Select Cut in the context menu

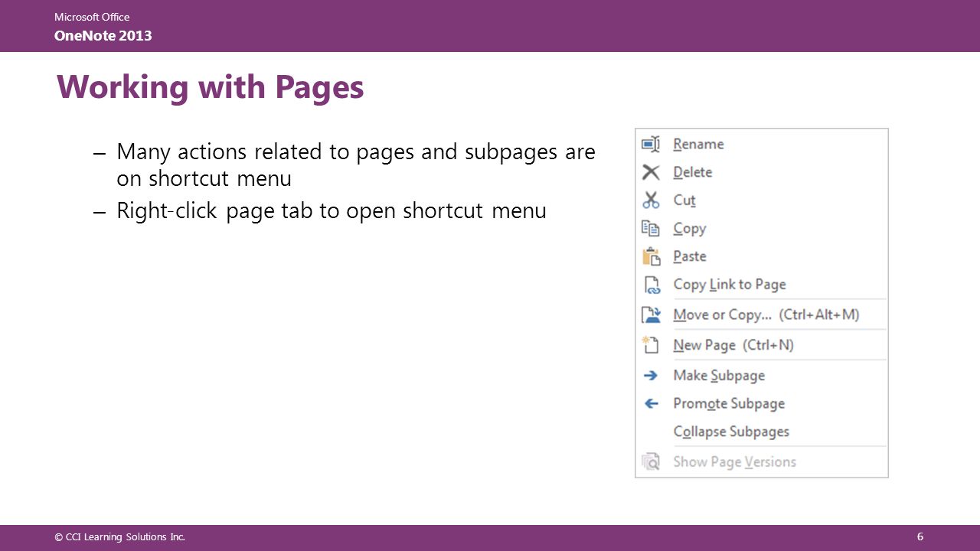pos(762,201)
